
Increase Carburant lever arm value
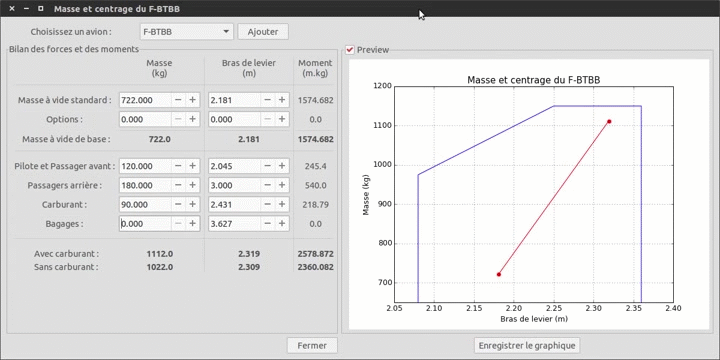tap(282, 205)
